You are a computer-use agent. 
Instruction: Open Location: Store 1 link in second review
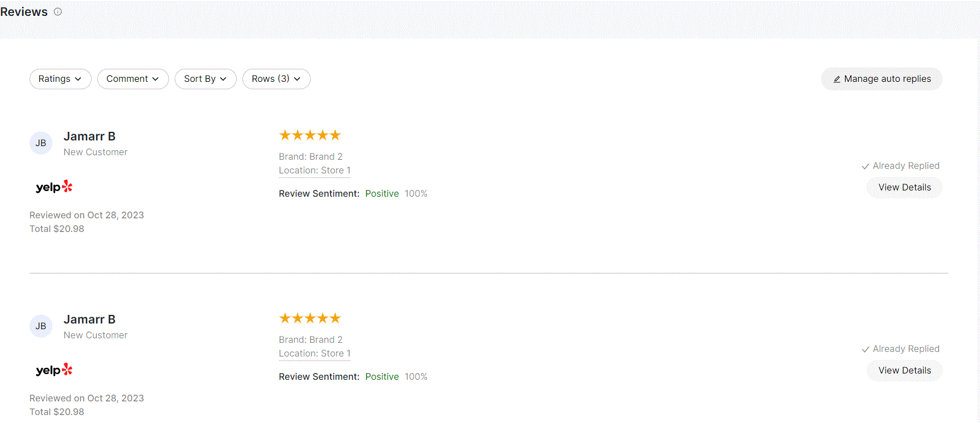315,354
